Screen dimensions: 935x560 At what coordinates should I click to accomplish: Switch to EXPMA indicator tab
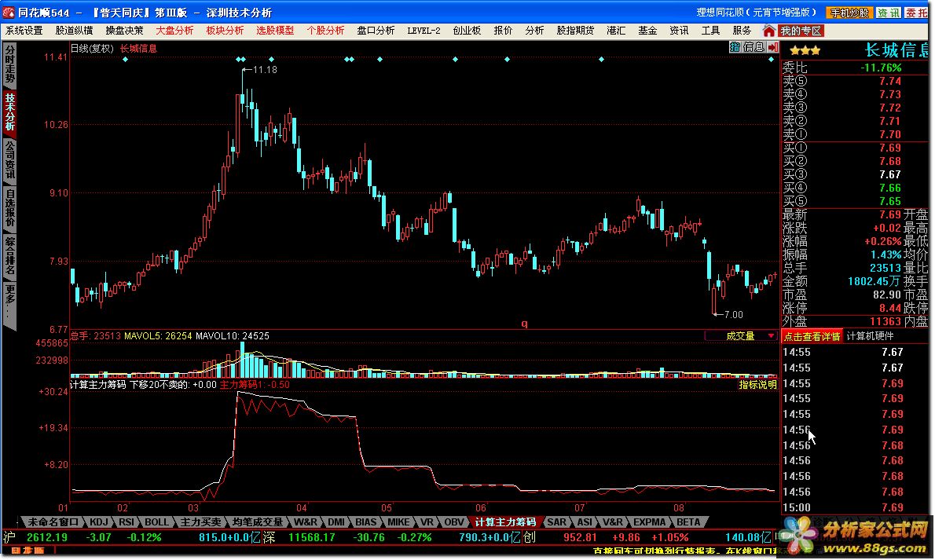[x=649, y=522]
